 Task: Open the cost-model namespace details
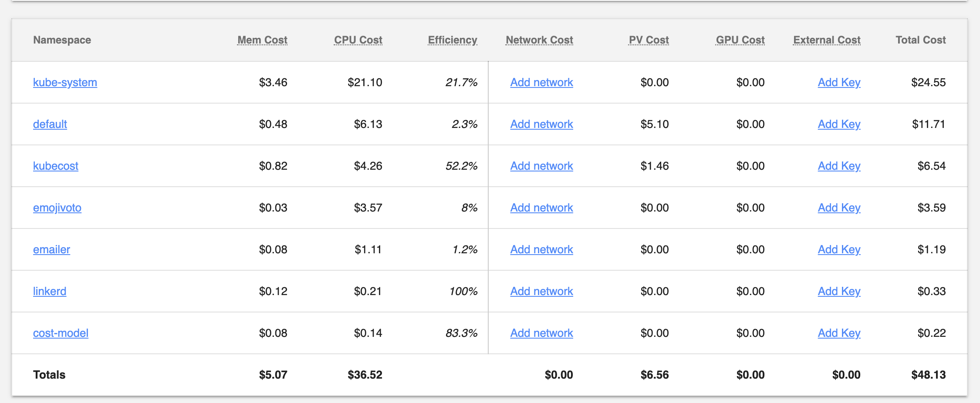point(61,333)
